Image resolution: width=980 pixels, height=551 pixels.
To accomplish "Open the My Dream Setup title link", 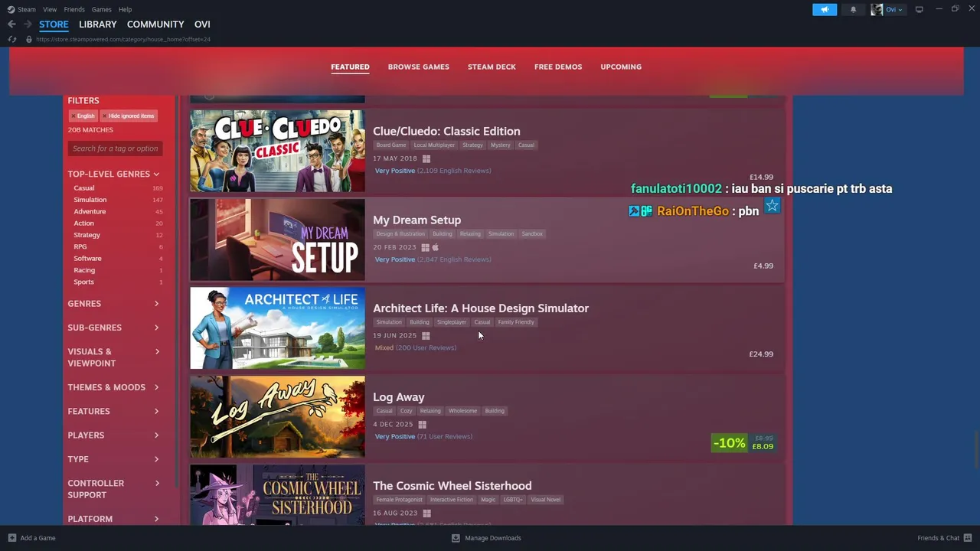I will click(x=416, y=220).
